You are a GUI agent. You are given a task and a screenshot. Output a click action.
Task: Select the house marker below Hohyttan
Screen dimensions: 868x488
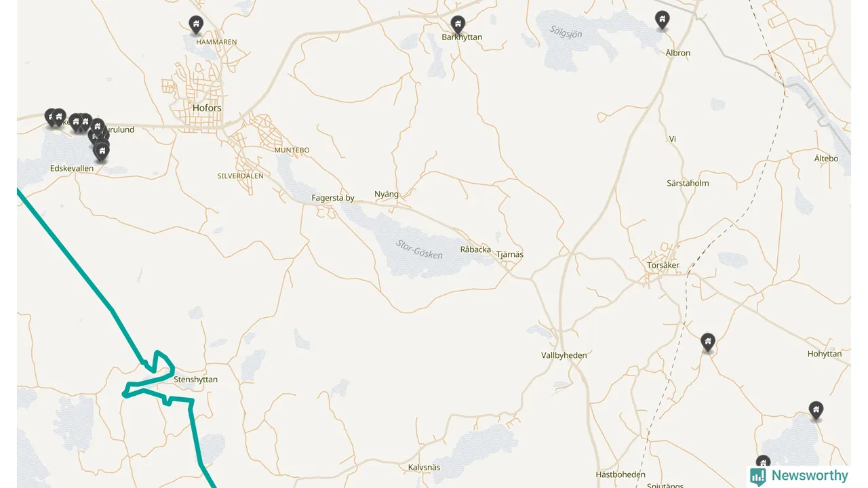coord(816,410)
